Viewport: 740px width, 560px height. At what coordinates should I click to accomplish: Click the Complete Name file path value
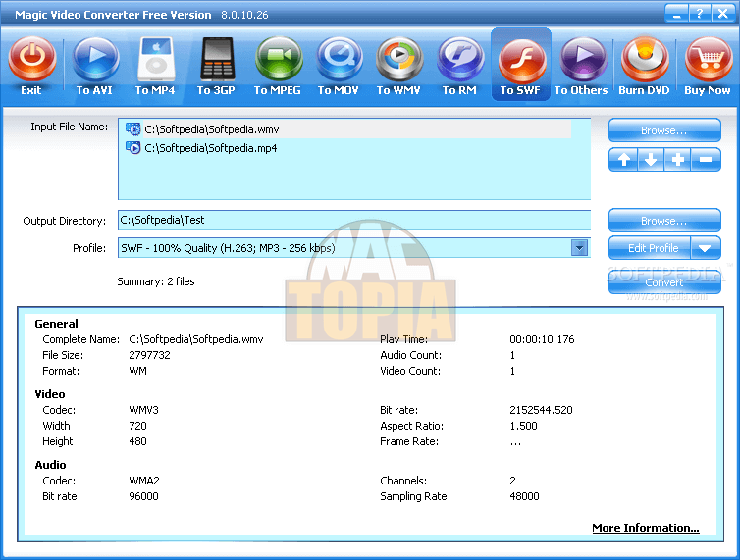(x=196, y=339)
